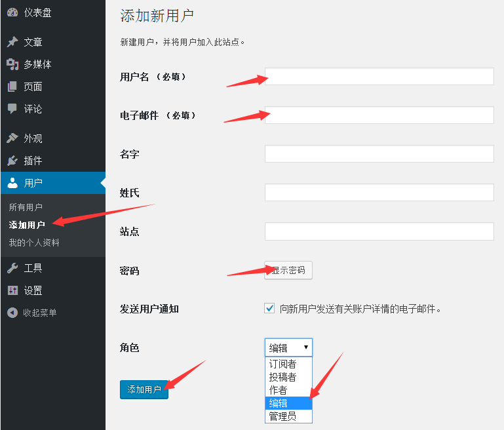This screenshot has width=504, height=430.
Task: Click the plug icon beside 插件
Action: 12,161
